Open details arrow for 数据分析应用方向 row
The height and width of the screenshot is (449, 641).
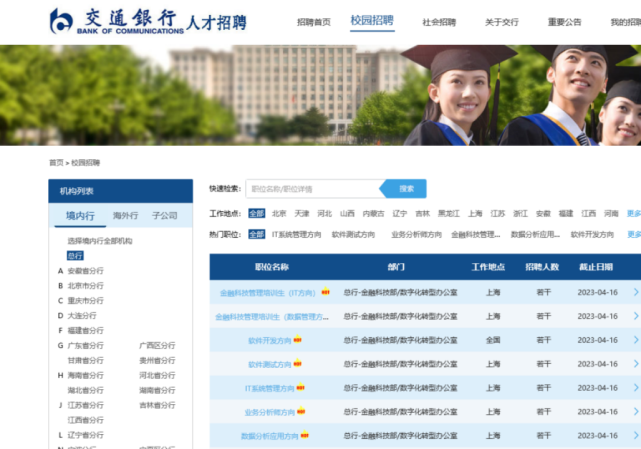pyautogui.click(x=635, y=436)
